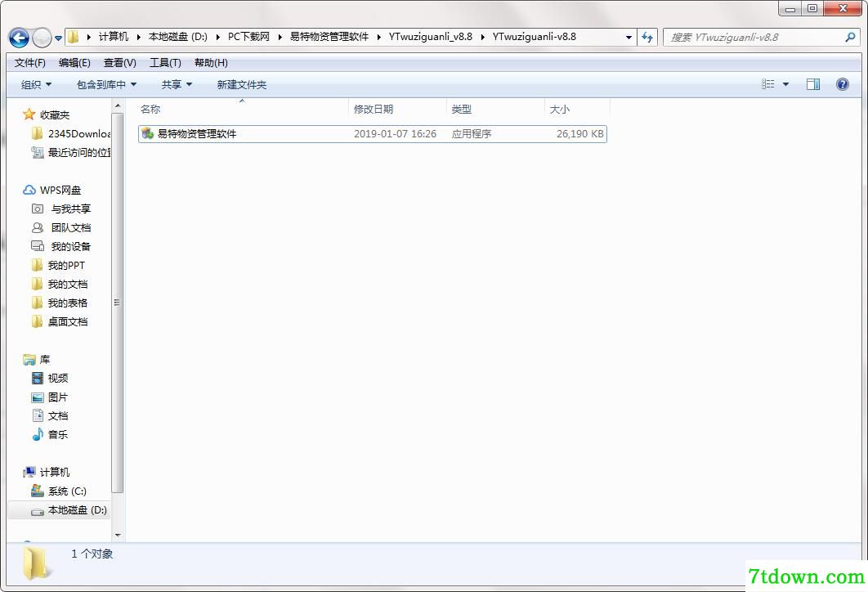Open the 包含到库中 dropdown
Image resolution: width=868 pixels, height=592 pixels.
point(106,84)
